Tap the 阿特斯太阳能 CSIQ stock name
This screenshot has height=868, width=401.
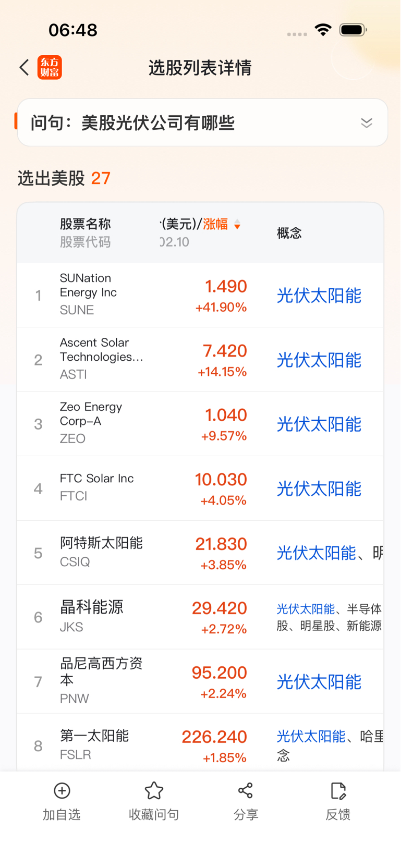tap(101, 543)
